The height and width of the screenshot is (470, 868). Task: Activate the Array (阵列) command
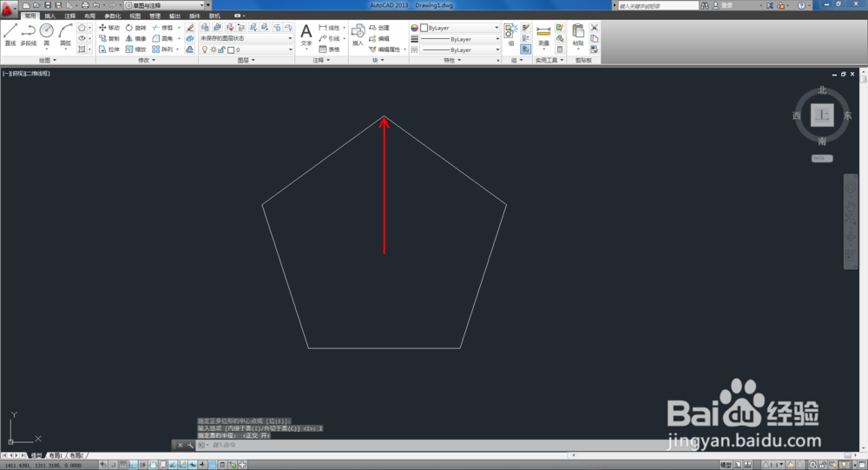(x=163, y=49)
